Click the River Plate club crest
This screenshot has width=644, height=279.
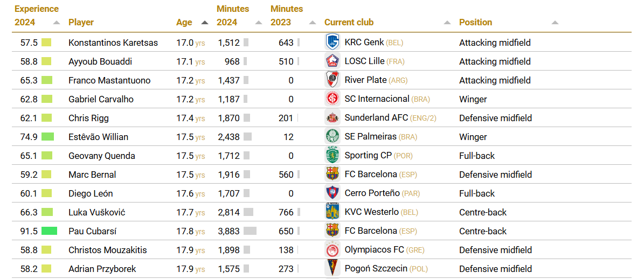333,80
